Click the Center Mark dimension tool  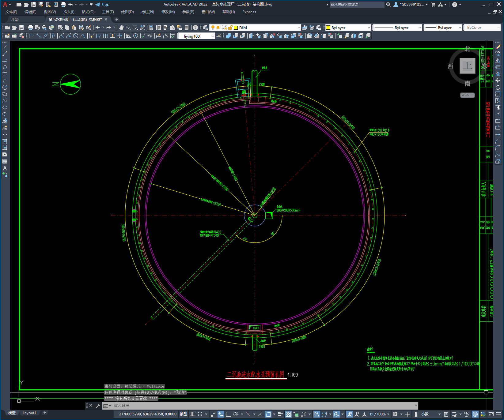(135, 36)
